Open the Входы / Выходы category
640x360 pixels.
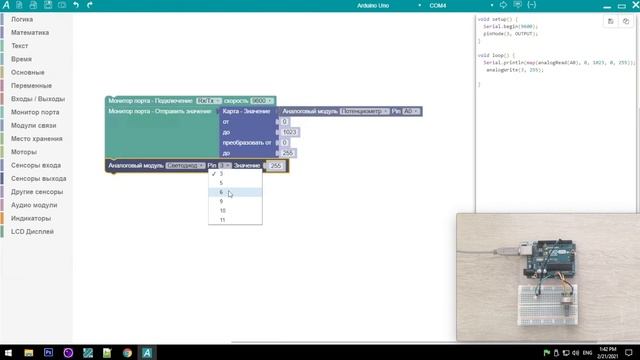pyautogui.click(x=38, y=99)
